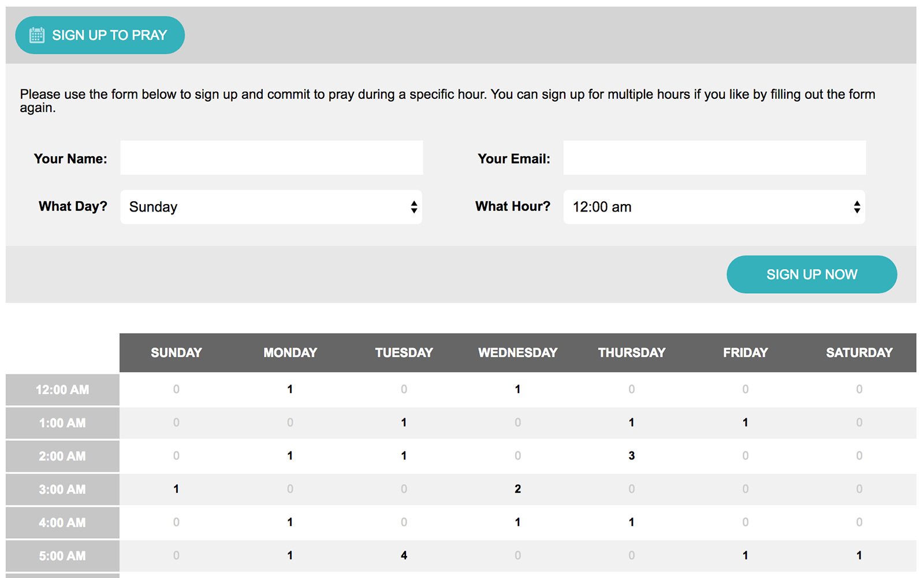924x578 pixels.
Task: Select the Saturday column header
Action: pos(859,353)
